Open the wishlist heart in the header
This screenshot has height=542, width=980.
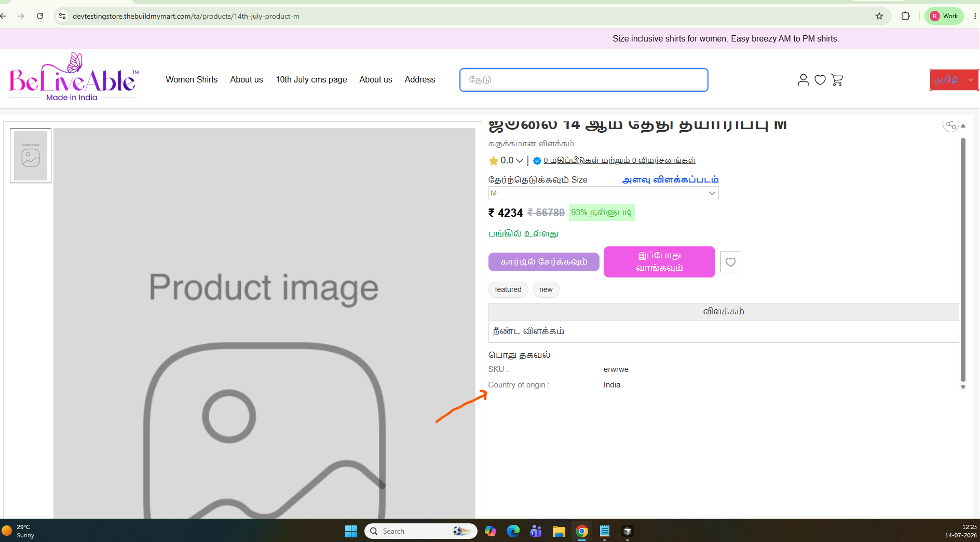[820, 80]
